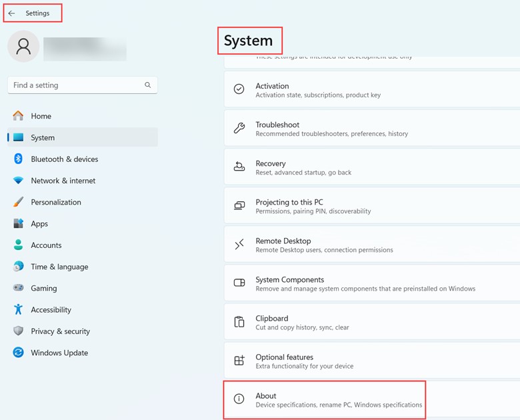Click the System Components icon
The image size is (520, 420).
point(239,283)
